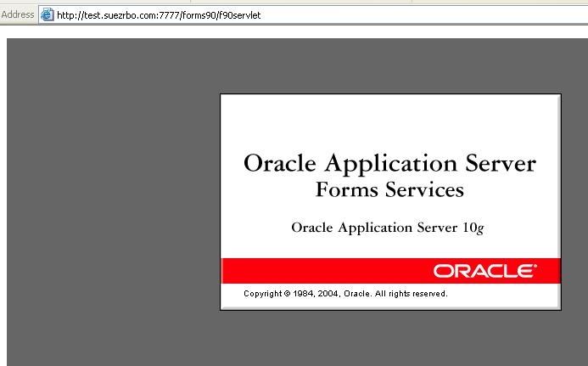
Task: Focus the URL address input field
Action: pos(339,14)
